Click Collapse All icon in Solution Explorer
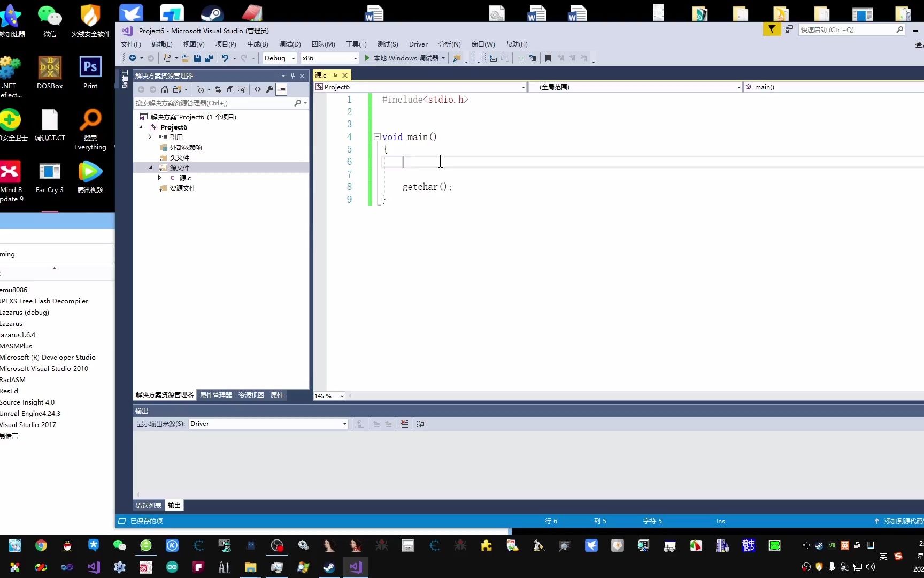The width and height of the screenshot is (924, 578). tap(230, 89)
